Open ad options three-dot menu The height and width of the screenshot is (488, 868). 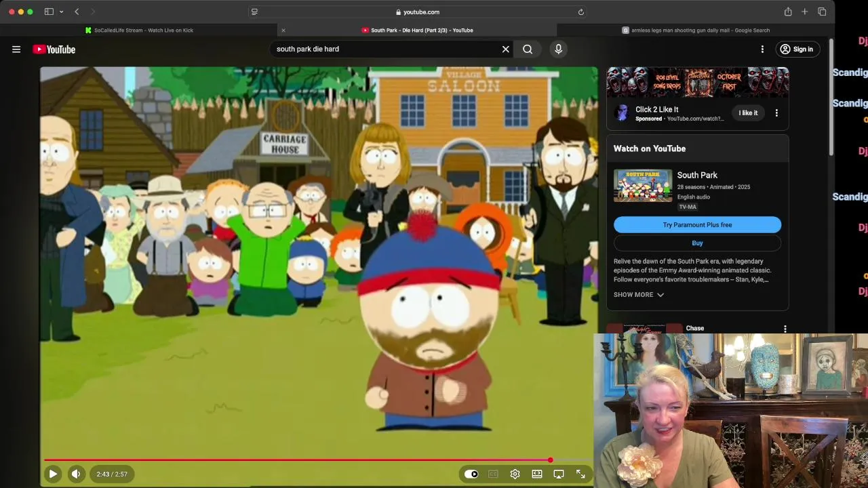coord(776,113)
